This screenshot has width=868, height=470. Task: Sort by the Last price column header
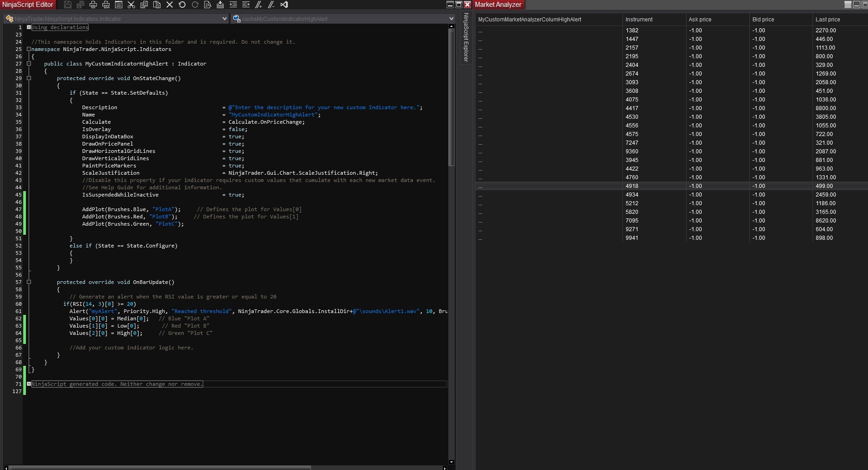point(828,20)
